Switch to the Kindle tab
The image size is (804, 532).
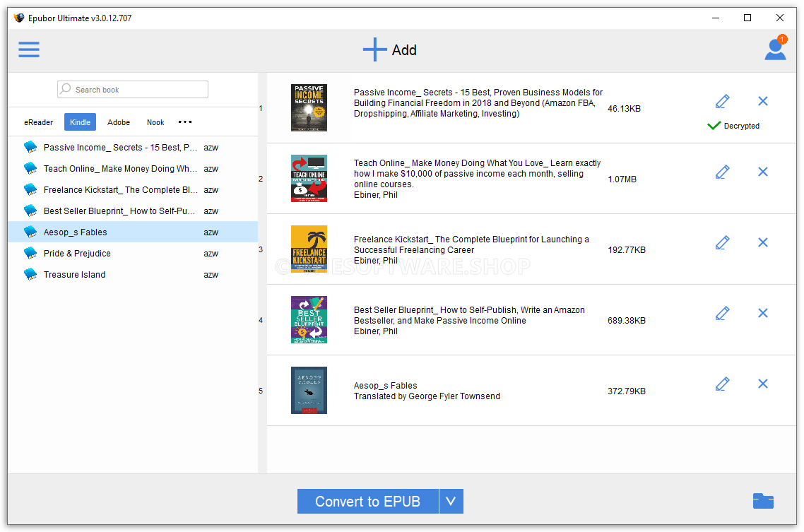[x=80, y=122]
